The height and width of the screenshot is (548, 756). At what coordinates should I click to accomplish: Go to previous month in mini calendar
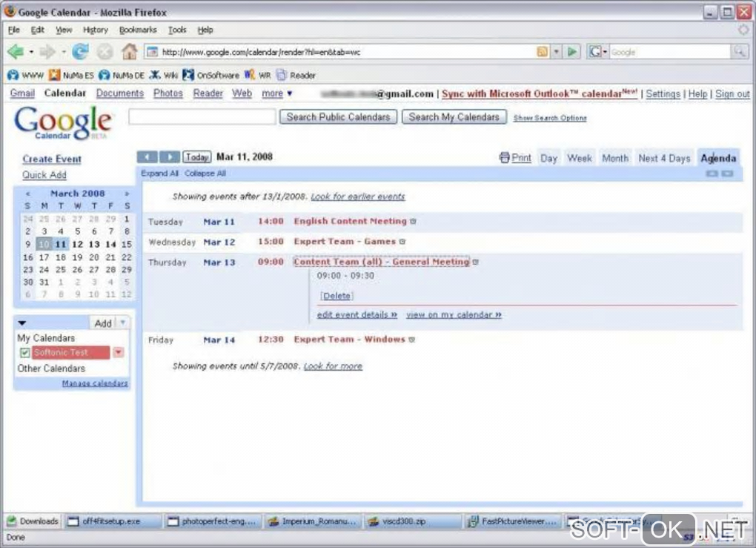[27, 194]
